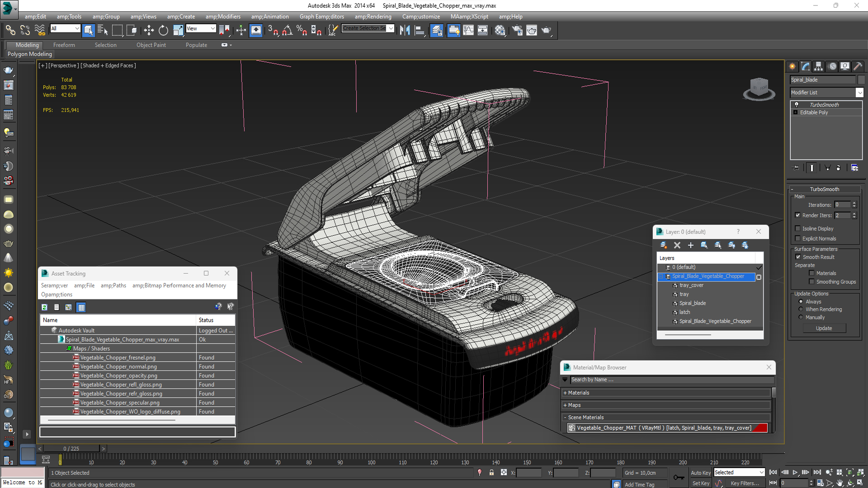Collapse the TurboSmooth rollout
This screenshot has height=488, width=868.
(x=824, y=189)
